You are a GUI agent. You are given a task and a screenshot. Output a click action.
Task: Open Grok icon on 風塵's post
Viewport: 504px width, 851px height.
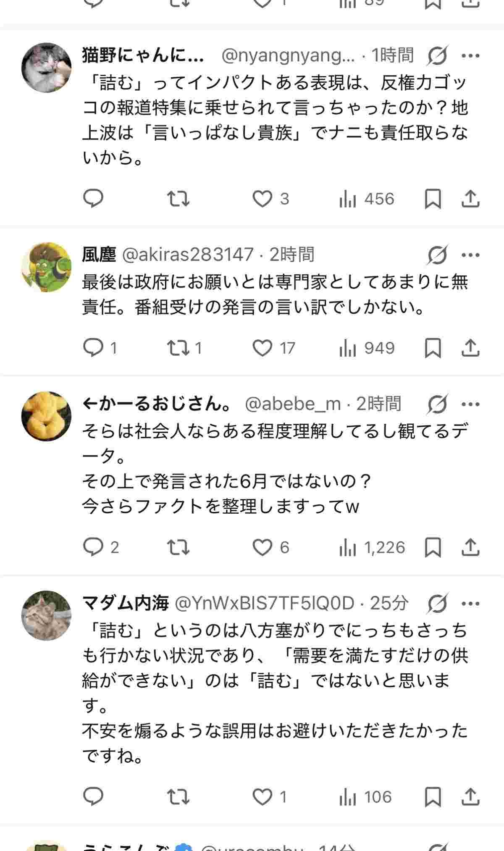click(437, 255)
